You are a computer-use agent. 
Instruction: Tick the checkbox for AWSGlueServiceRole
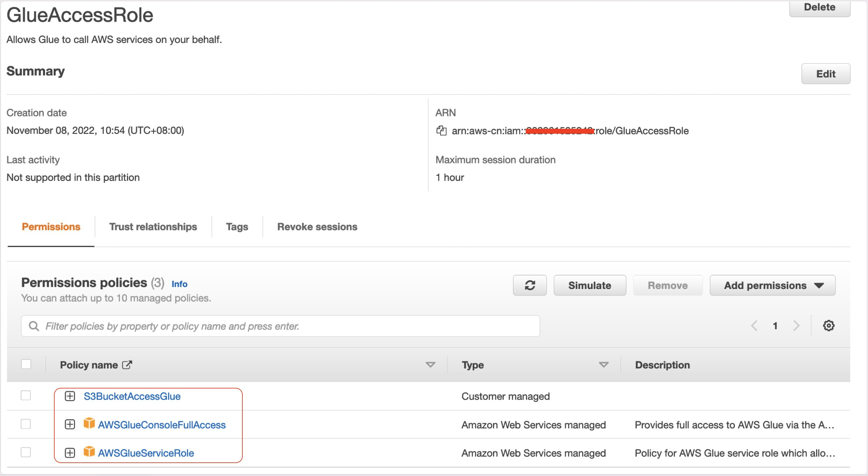coord(26,452)
